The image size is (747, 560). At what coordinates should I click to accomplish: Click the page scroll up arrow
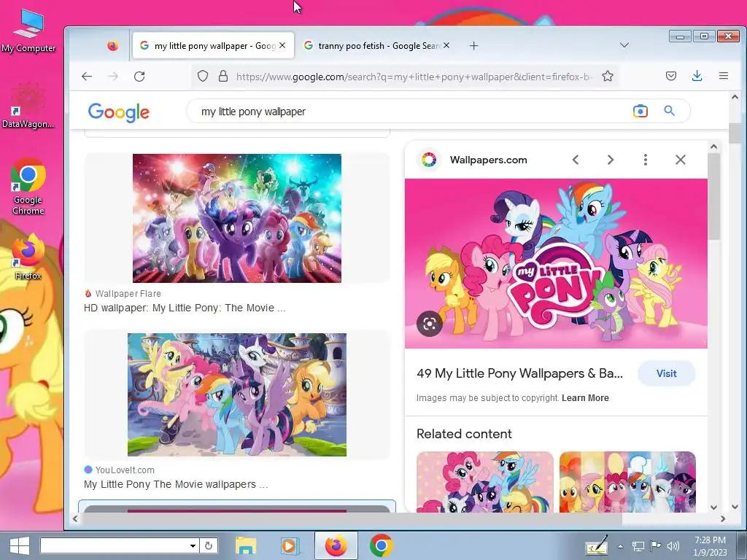point(735,97)
